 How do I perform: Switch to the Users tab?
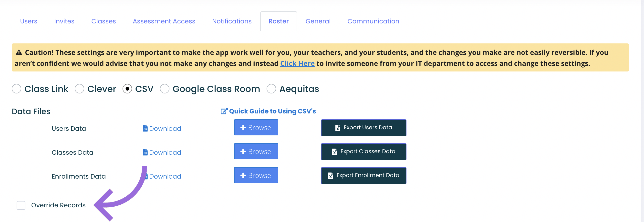coord(29,21)
